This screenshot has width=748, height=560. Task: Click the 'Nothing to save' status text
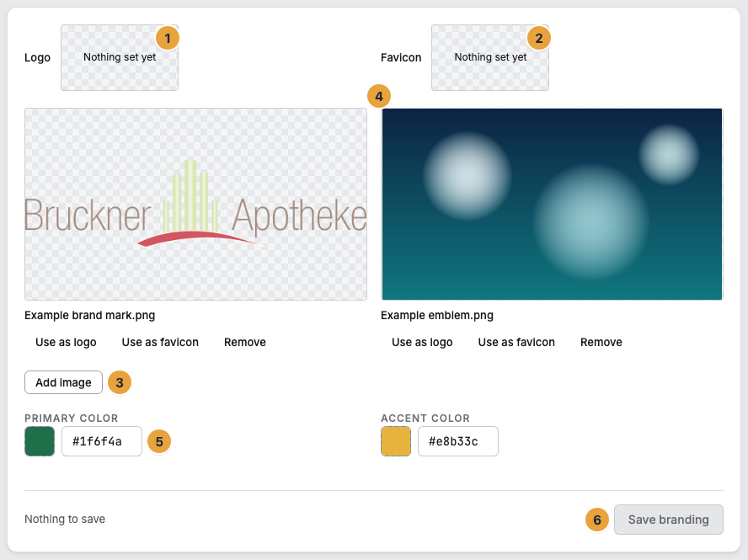click(65, 519)
